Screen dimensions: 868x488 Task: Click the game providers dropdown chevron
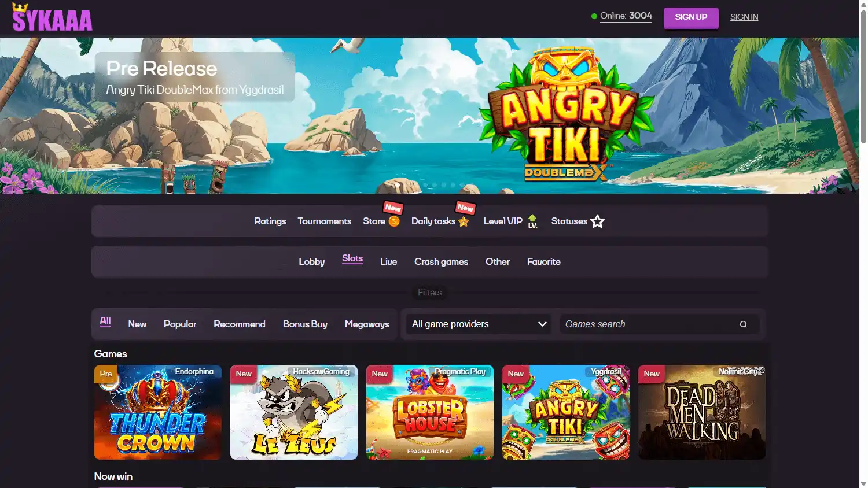542,324
